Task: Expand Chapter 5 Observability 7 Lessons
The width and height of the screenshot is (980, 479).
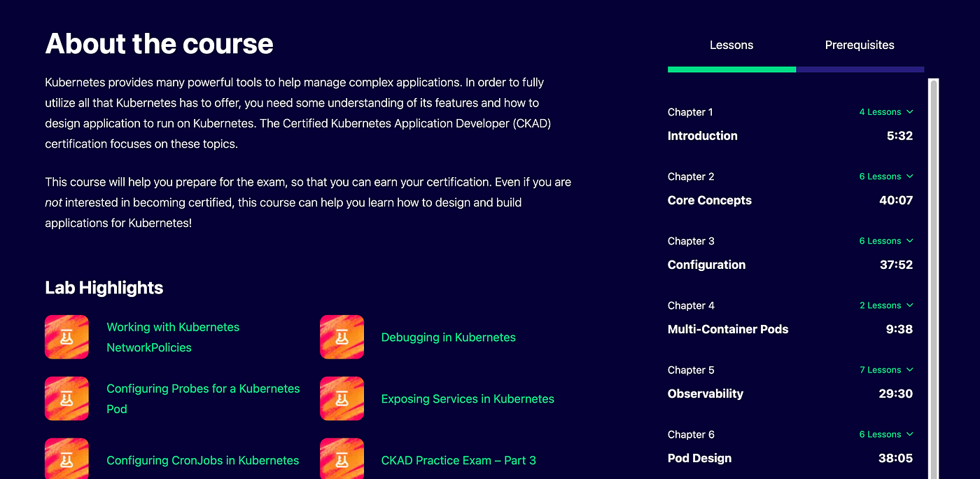Action: pos(886,370)
